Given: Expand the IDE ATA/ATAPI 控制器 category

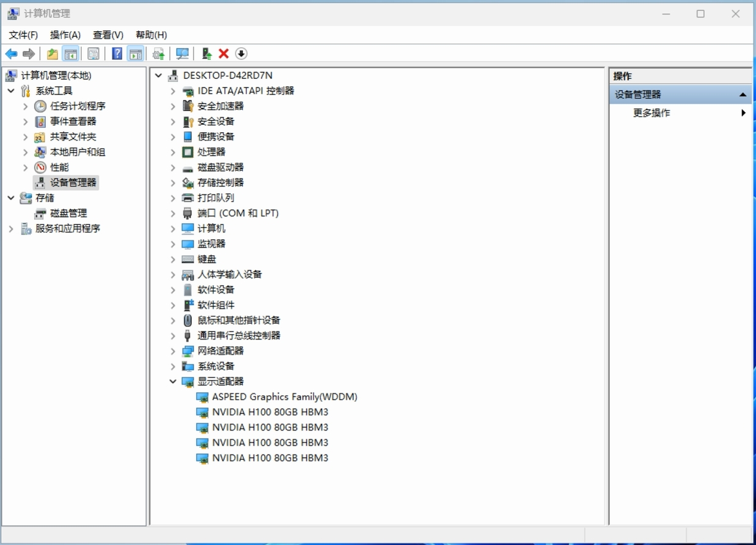Looking at the screenshot, I should coord(173,91).
